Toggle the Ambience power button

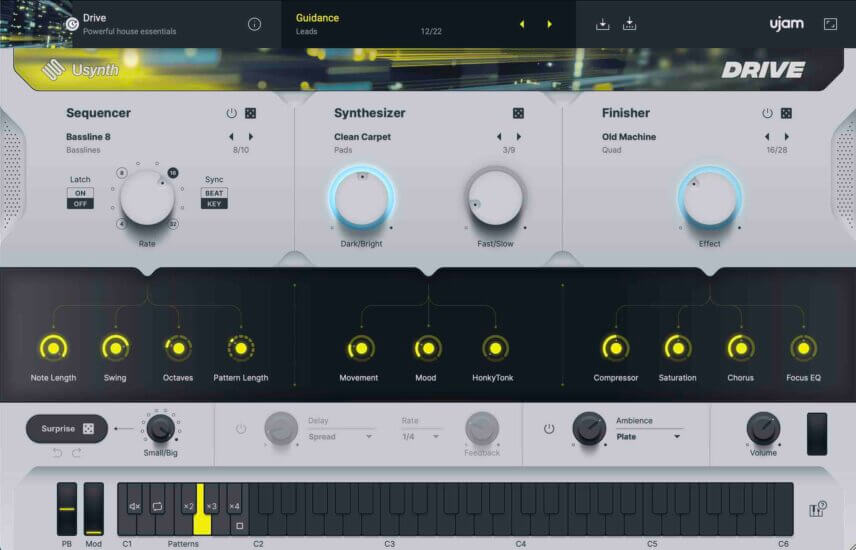(549, 429)
